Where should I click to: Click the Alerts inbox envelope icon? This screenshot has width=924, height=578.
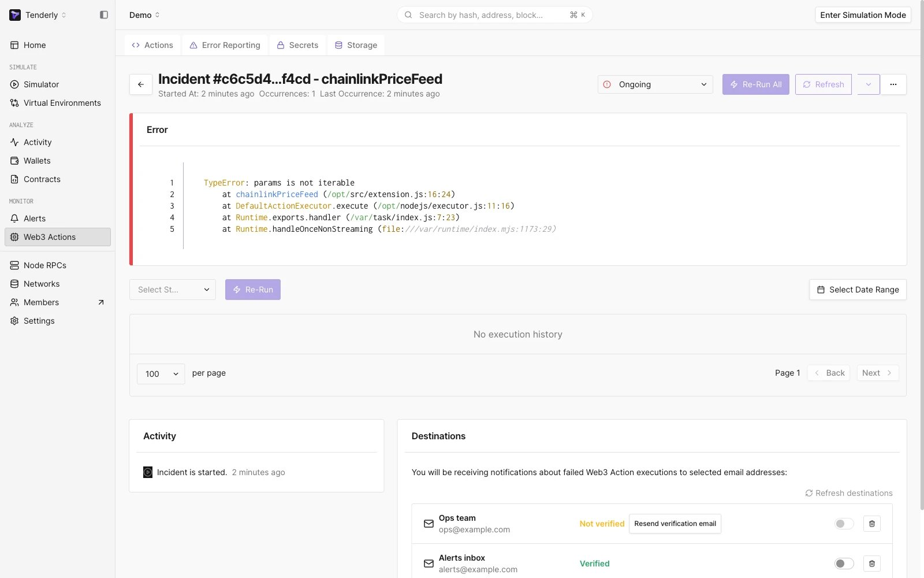point(429,564)
